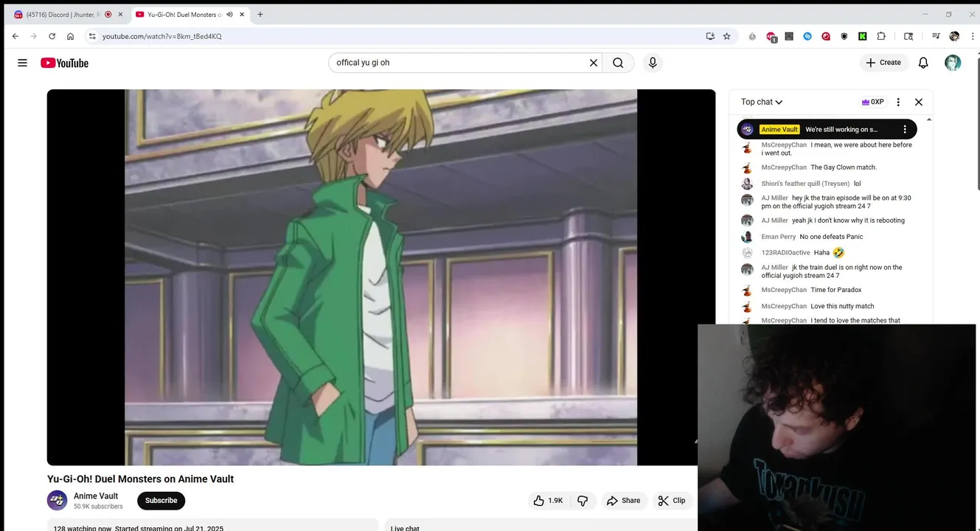Open tab search side panel icon
Image resolution: width=980 pixels, height=531 pixels.
(908, 36)
